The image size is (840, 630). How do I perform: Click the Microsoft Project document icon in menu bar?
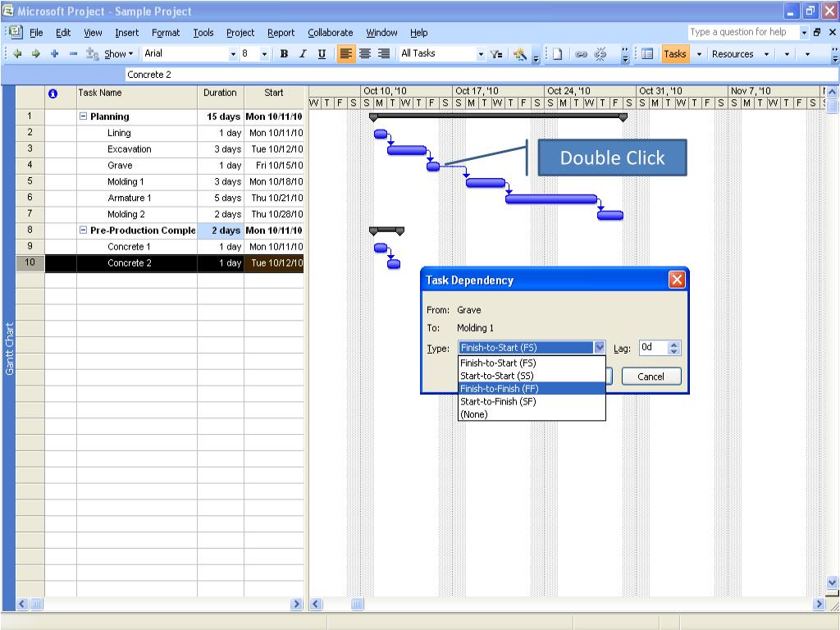click(16, 32)
